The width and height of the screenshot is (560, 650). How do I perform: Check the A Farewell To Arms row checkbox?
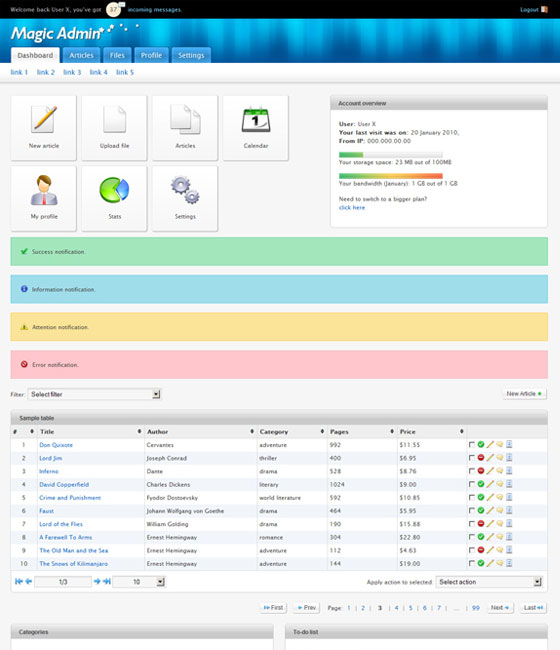[472, 537]
